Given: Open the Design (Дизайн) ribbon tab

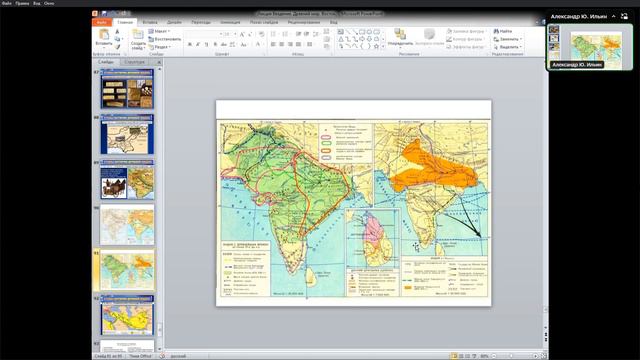Looking at the screenshot, I should point(175,22).
